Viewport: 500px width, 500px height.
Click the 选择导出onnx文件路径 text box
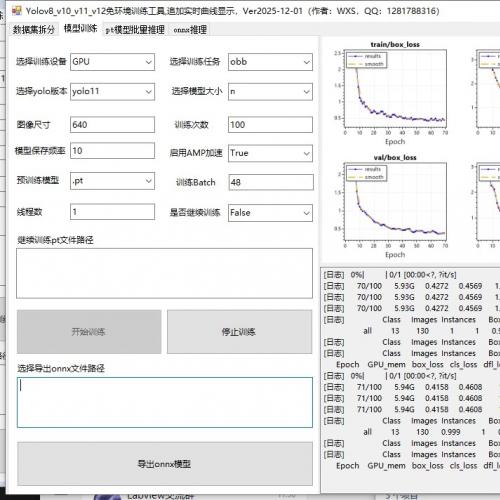click(x=165, y=403)
